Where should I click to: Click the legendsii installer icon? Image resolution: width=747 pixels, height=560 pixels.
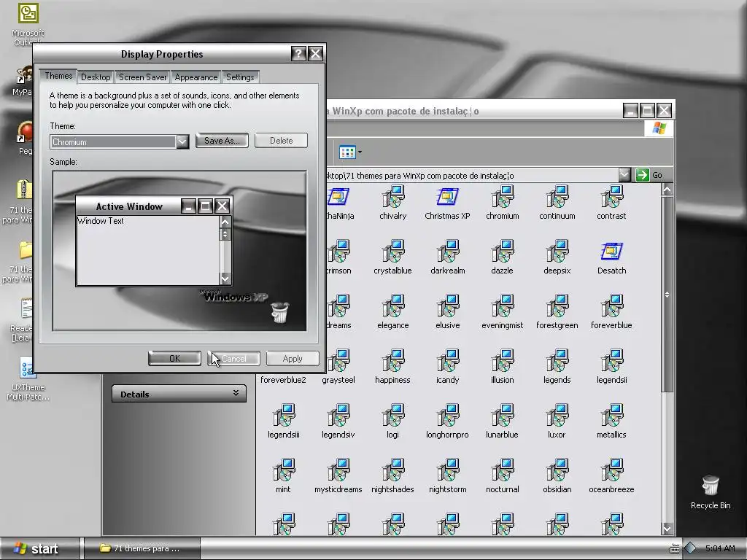pyautogui.click(x=612, y=361)
